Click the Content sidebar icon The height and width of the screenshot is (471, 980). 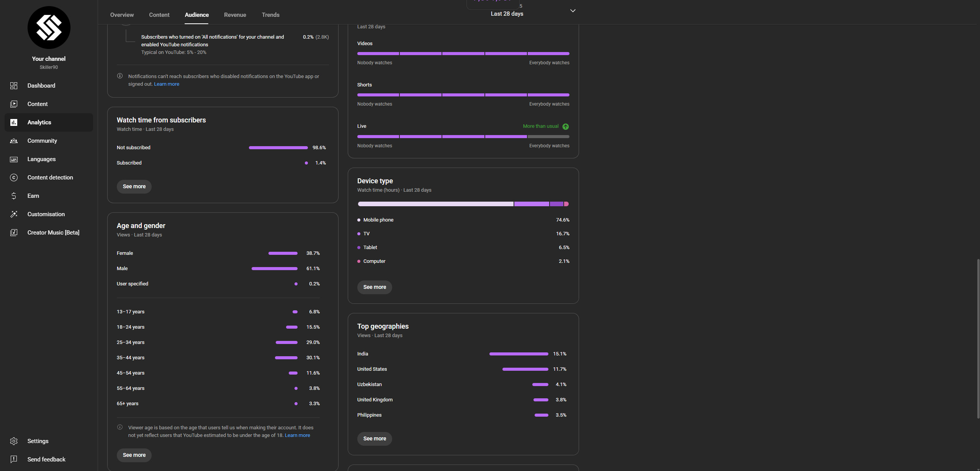pos(14,104)
